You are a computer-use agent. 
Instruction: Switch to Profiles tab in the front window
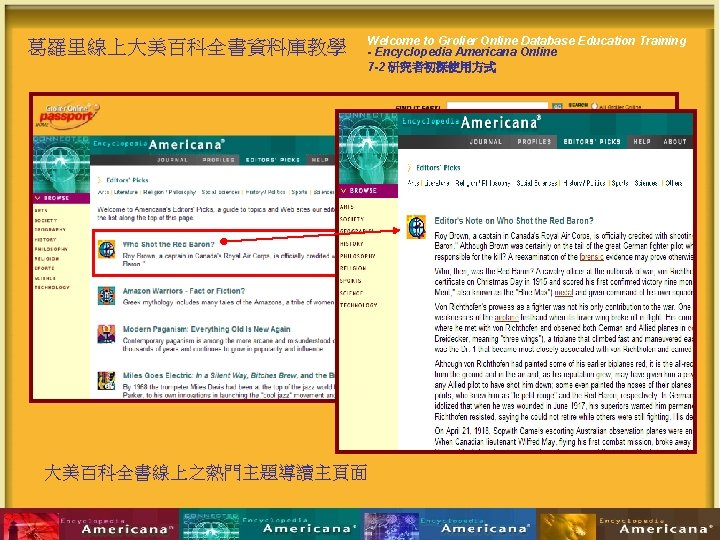[x=534, y=141]
